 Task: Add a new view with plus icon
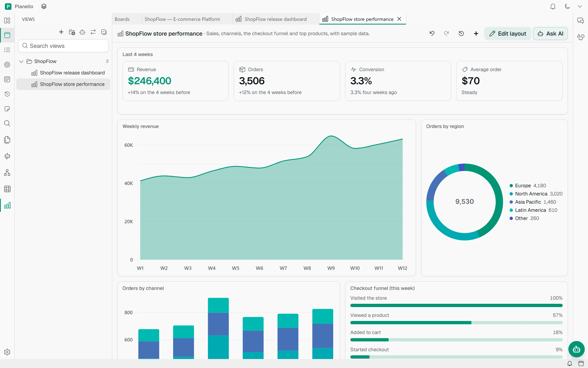[61, 32]
